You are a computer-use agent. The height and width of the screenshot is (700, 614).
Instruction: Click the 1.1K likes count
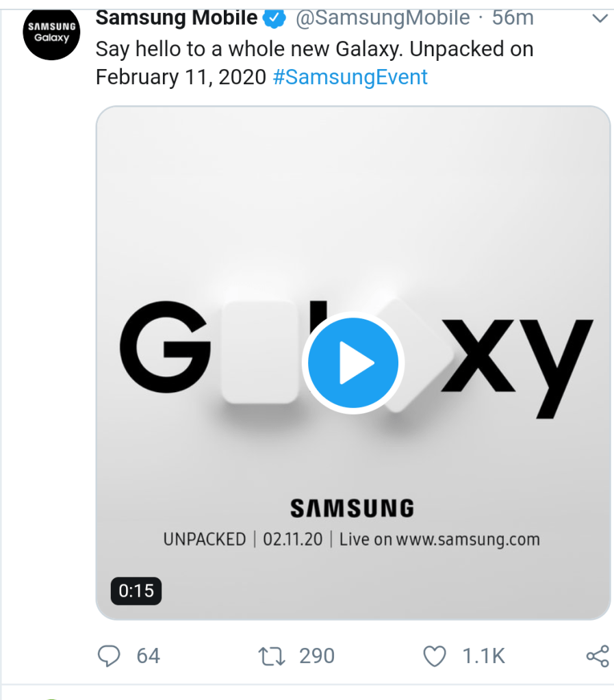coord(483,656)
